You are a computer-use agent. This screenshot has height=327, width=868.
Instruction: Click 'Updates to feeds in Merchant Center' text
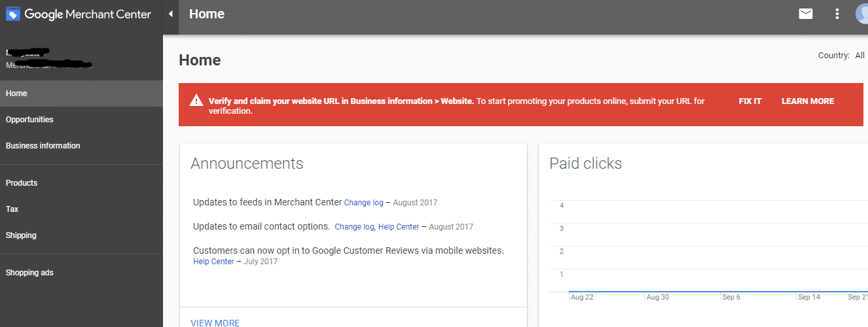click(x=267, y=202)
